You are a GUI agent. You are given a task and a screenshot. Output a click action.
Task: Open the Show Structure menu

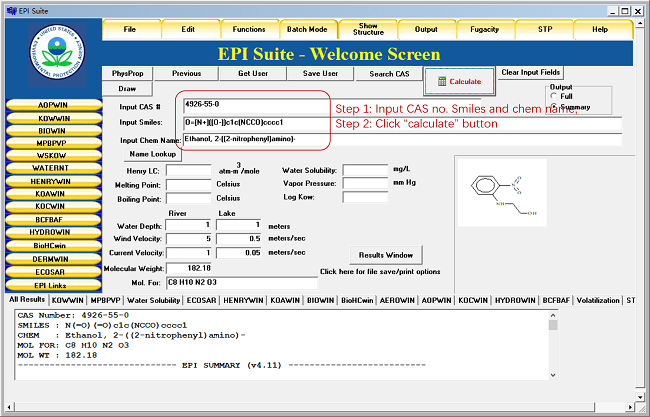click(x=368, y=29)
